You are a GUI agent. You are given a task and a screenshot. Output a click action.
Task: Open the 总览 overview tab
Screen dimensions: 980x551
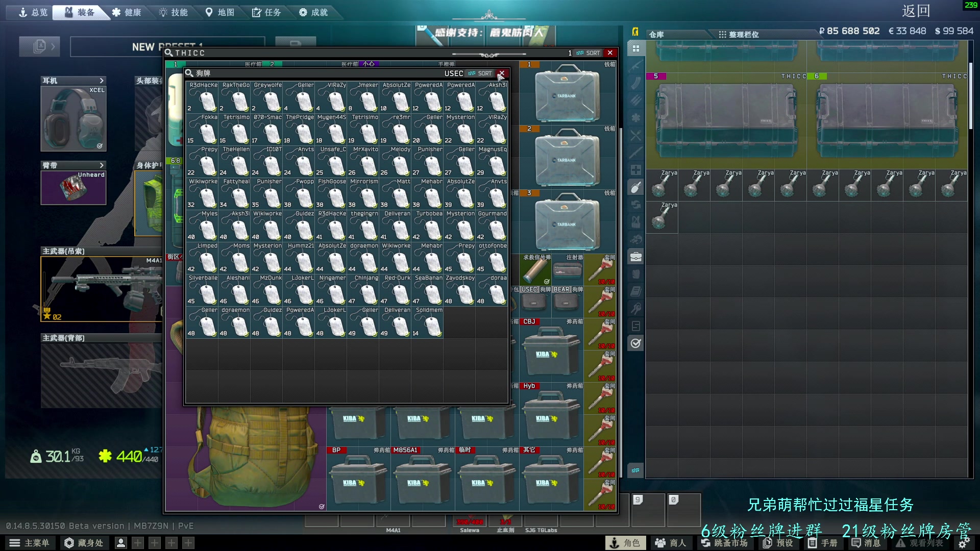click(x=33, y=12)
